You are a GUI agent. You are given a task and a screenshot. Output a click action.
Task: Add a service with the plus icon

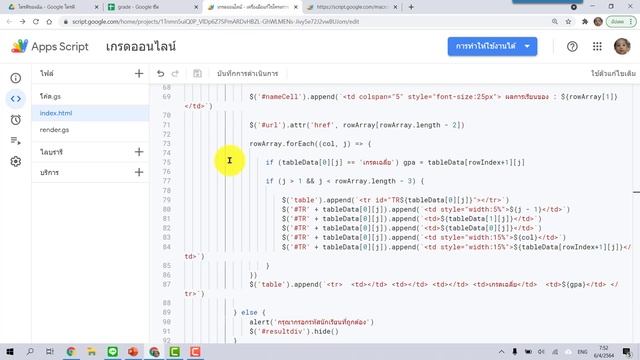click(x=139, y=172)
